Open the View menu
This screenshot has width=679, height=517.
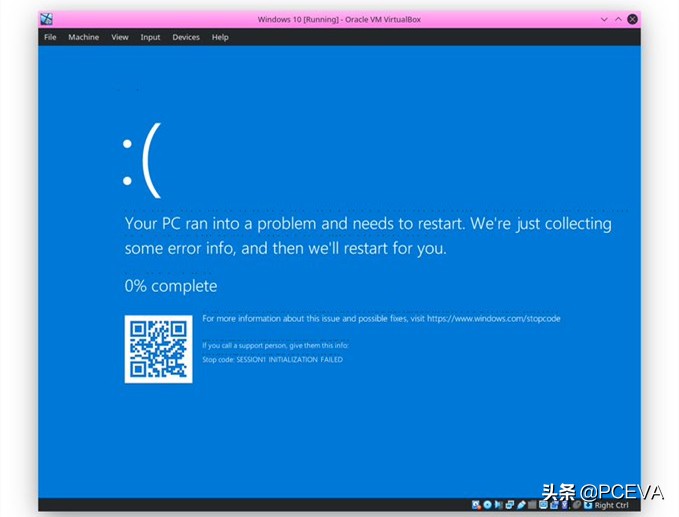click(120, 37)
